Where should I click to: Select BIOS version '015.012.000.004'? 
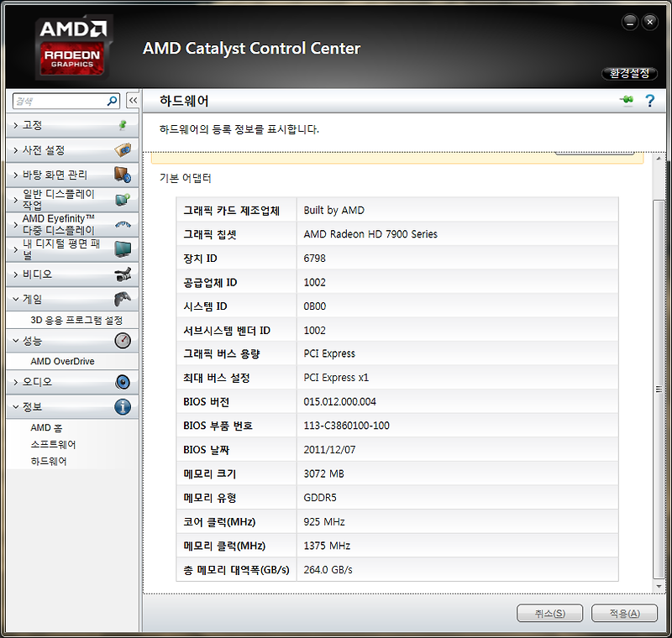coord(339,401)
